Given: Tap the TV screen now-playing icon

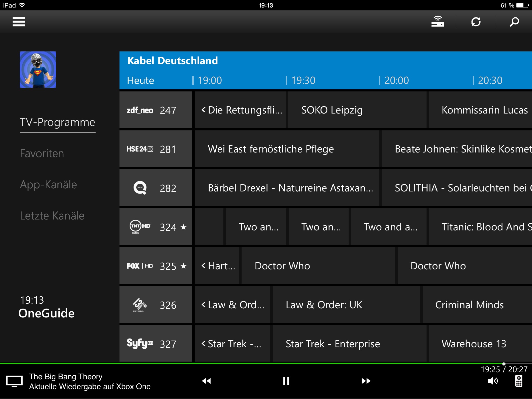Looking at the screenshot, I should click(14, 381).
